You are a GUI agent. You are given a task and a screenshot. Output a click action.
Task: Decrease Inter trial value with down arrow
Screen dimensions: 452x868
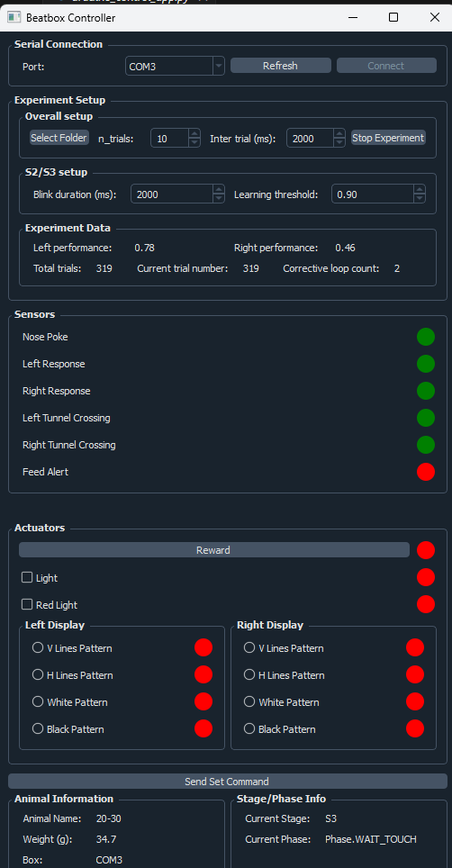click(339, 142)
